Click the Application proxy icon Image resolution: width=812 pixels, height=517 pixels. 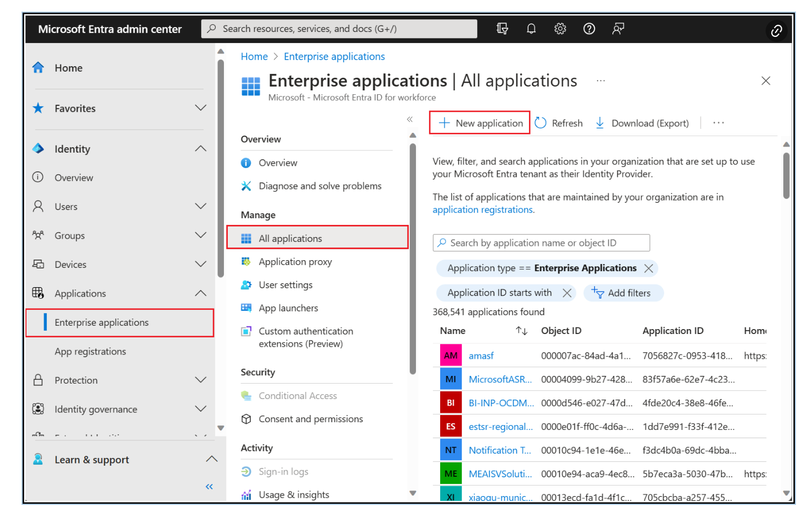pyautogui.click(x=246, y=261)
